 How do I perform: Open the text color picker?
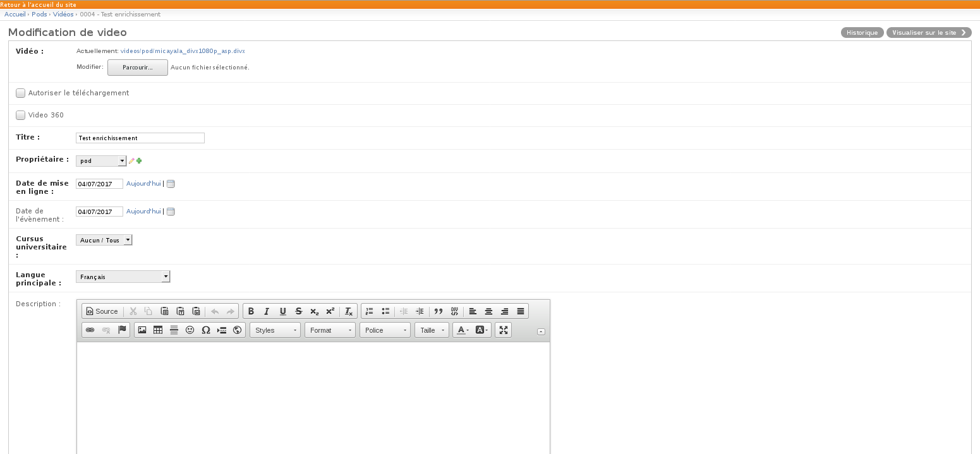(x=462, y=330)
